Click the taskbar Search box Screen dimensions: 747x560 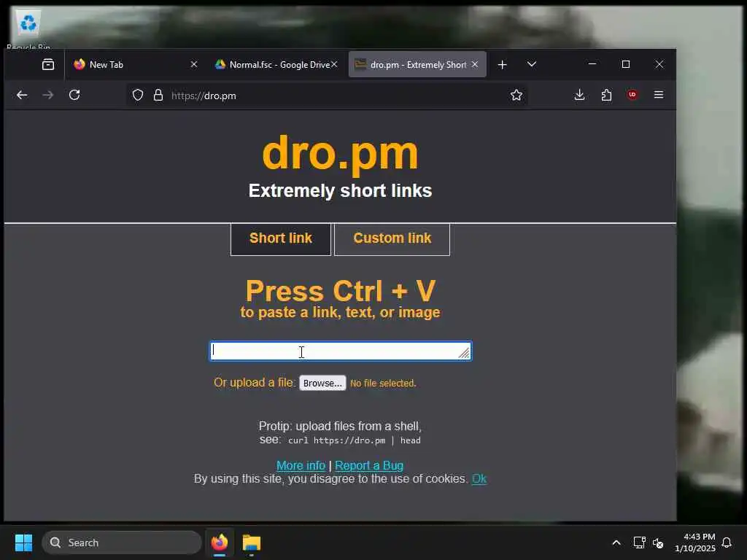click(x=122, y=542)
